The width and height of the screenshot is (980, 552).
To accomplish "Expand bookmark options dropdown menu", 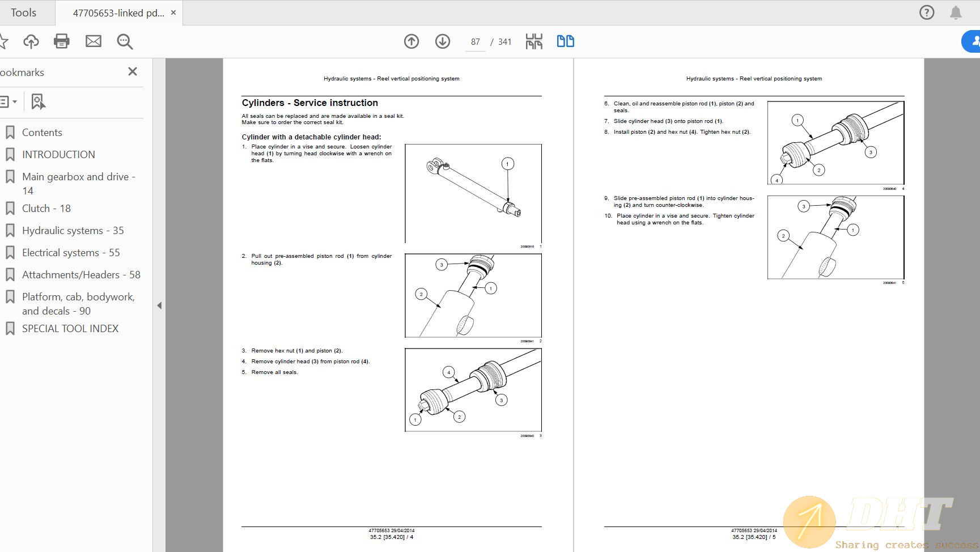I will 8,102.
